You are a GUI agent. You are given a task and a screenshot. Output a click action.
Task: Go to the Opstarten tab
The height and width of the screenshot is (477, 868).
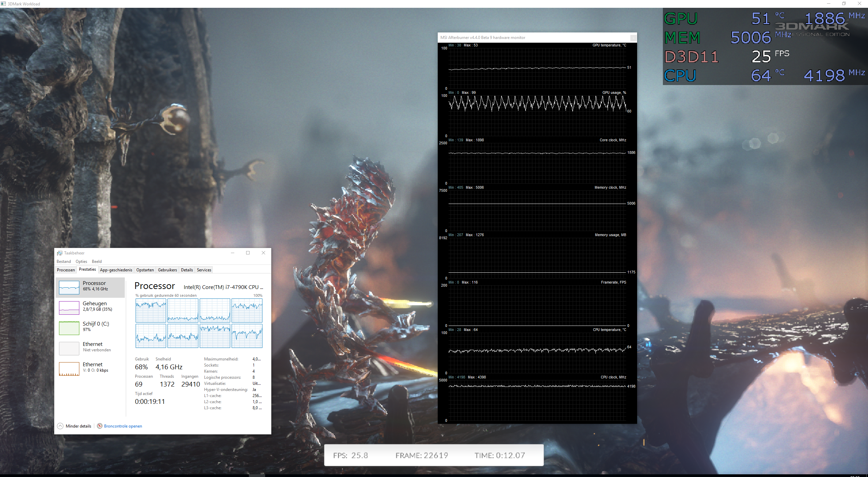145,270
